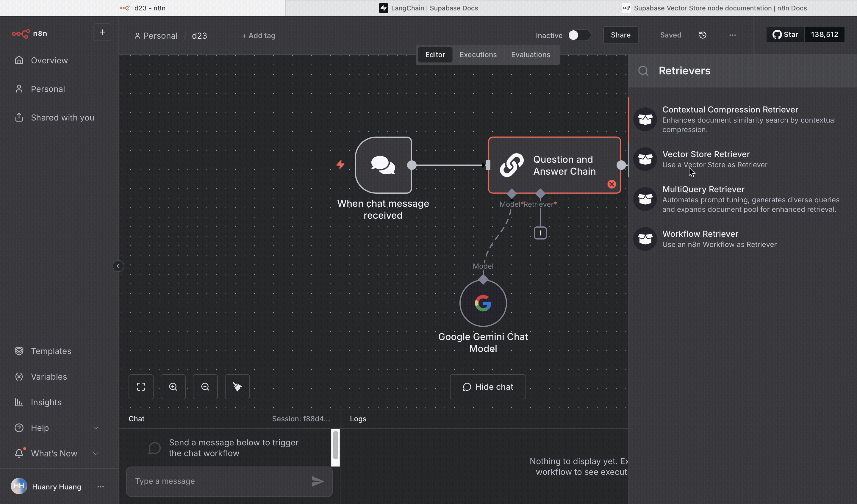Expand the Help menu chevron
Image resolution: width=857 pixels, height=504 pixels.
pos(96,428)
